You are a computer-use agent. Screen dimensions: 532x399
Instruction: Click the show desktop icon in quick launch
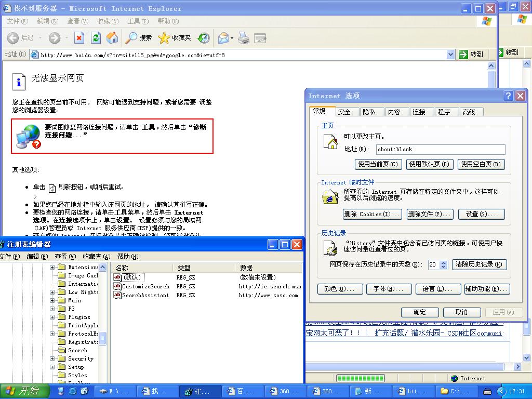[x=61, y=391]
